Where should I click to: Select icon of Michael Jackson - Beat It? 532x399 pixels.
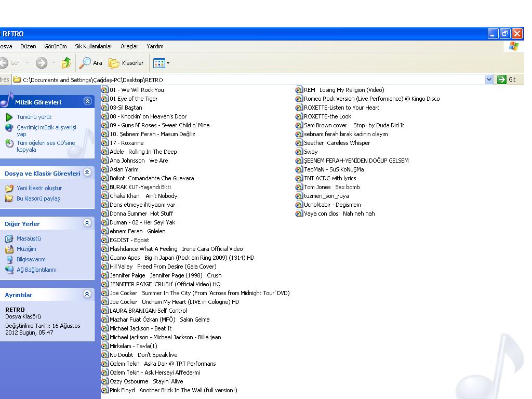[105, 328]
